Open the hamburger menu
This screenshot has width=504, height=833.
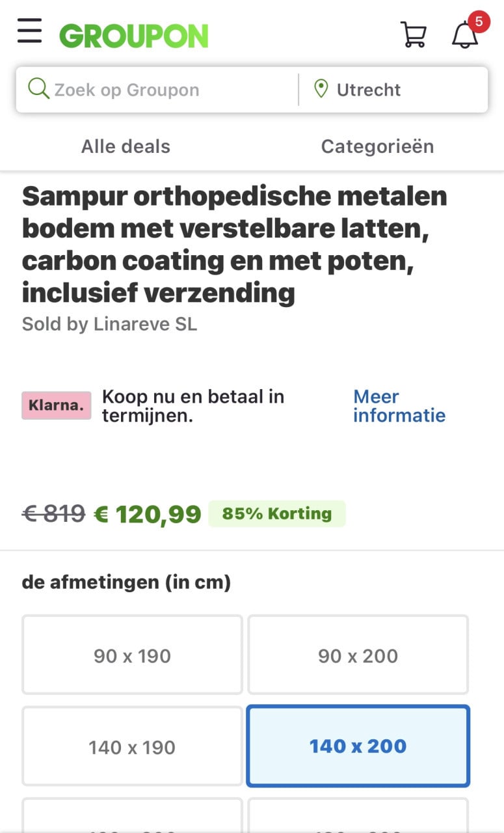click(x=29, y=31)
